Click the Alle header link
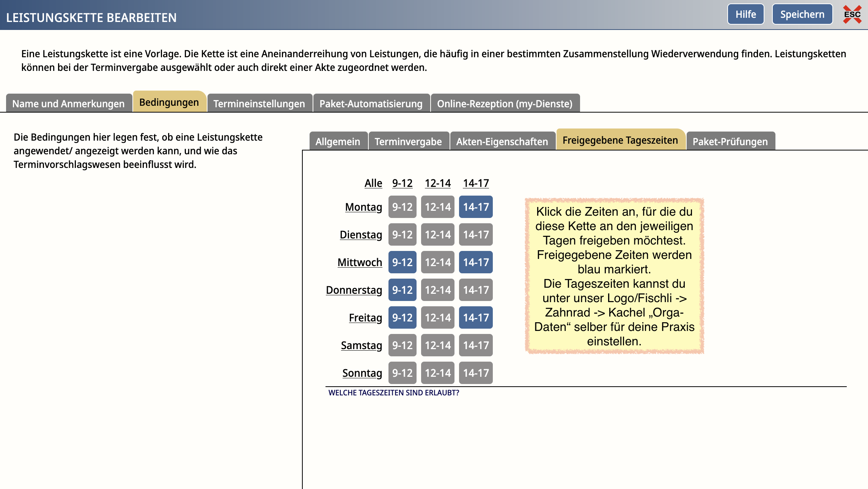The height and width of the screenshot is (489, 868). pos(373,183)
